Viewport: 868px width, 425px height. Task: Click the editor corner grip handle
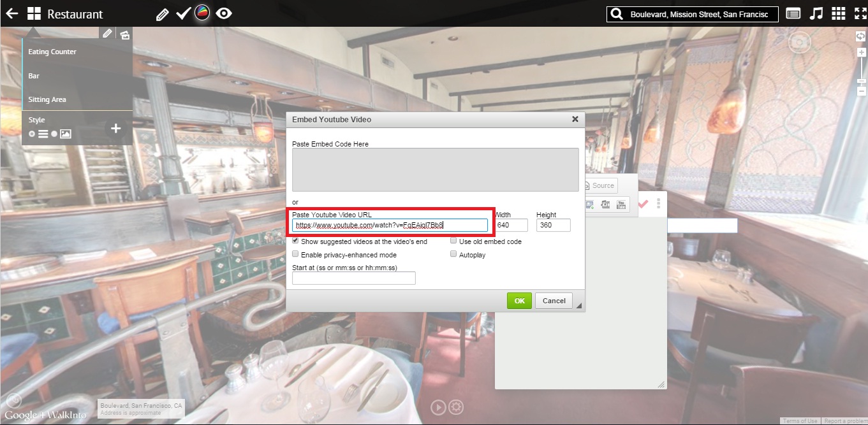[x=661, y=384]
